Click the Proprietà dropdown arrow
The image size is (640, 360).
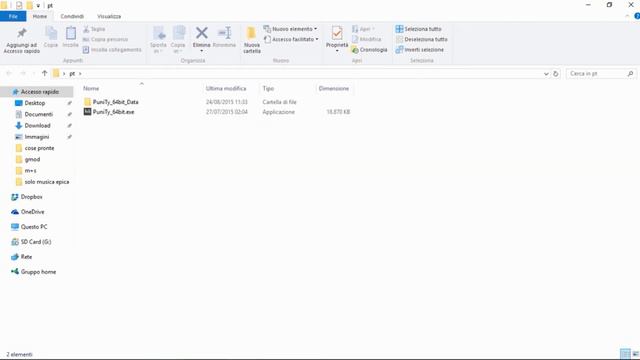pos(337,51)
